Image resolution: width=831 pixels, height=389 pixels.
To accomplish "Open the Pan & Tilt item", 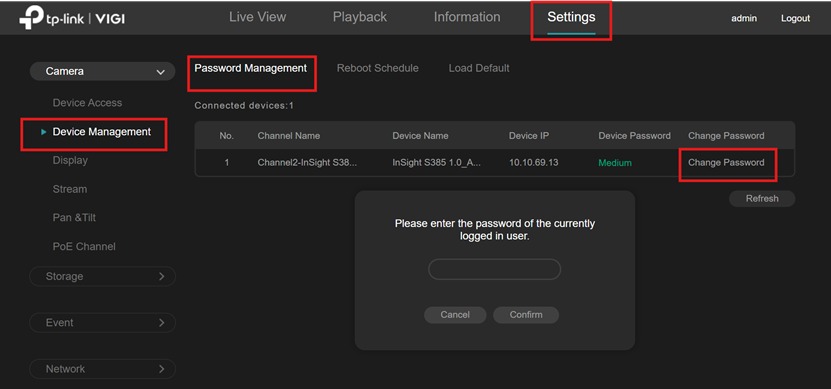I will pyautogui.click(x=74, y=218).
